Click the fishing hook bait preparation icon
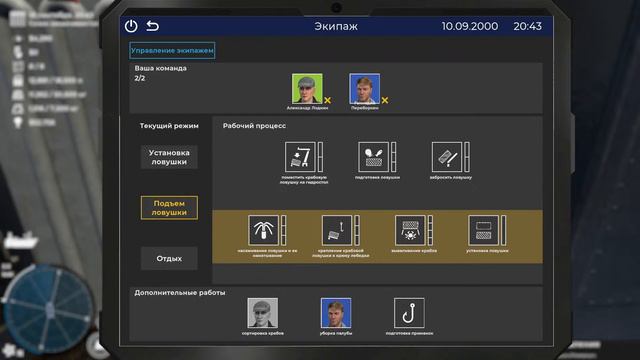Image resolution: width=640 pixels, height=360 pixels. pyautogui.click(x=409, y=313)
